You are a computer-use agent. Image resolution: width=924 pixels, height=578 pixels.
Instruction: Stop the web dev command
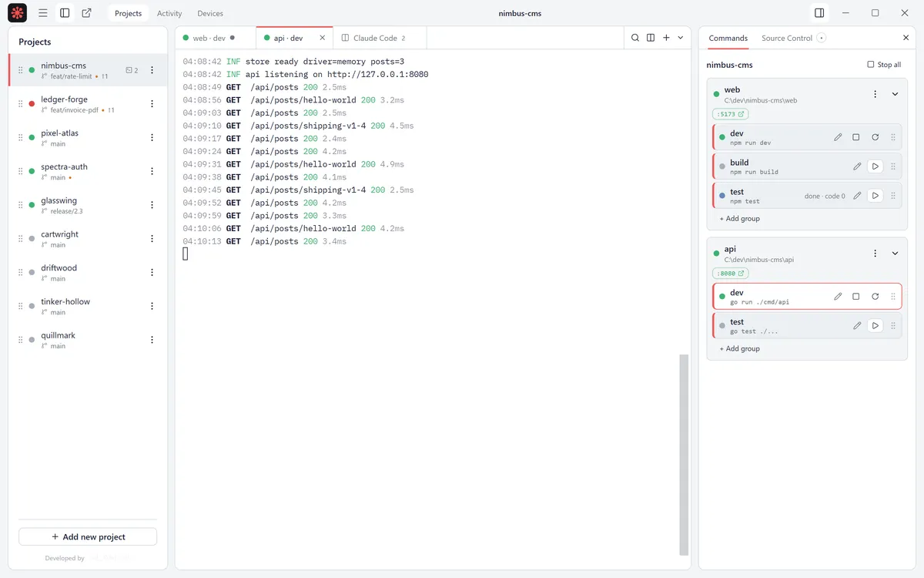coord(856,137)
